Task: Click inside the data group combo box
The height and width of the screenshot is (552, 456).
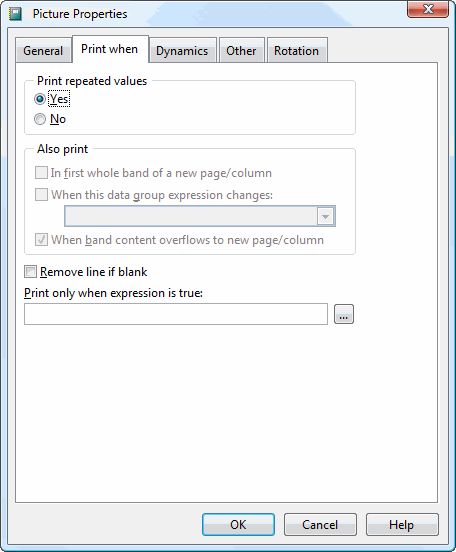Action: [200, 216]
